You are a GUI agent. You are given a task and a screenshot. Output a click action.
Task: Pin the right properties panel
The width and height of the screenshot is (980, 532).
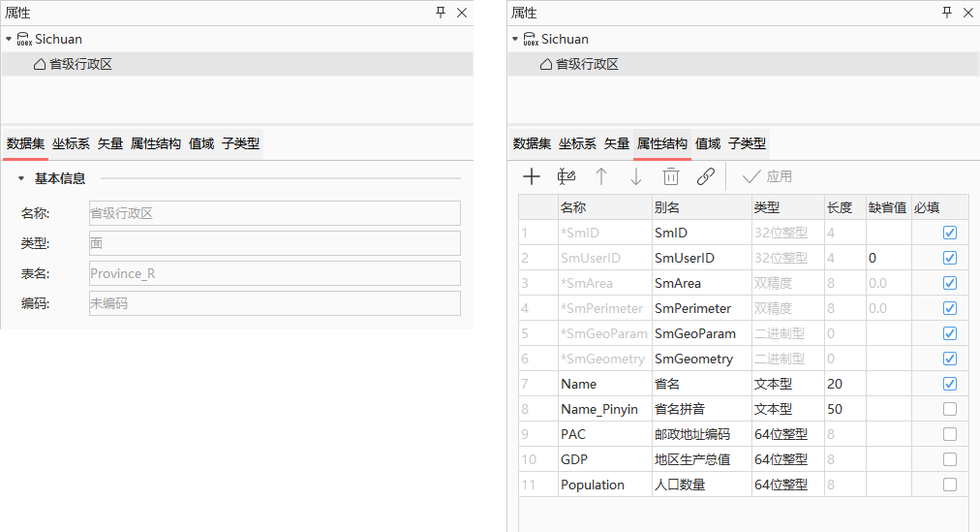click(x=946, y=13)
